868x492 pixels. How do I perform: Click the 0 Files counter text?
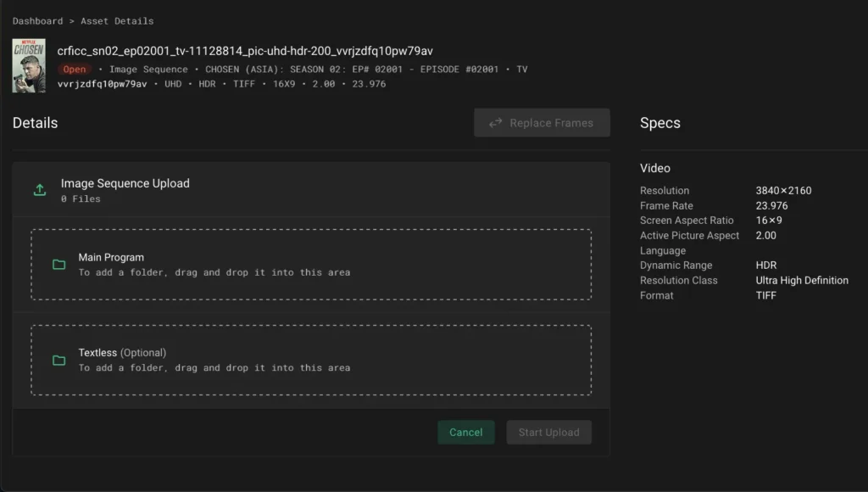coord(81,198)
